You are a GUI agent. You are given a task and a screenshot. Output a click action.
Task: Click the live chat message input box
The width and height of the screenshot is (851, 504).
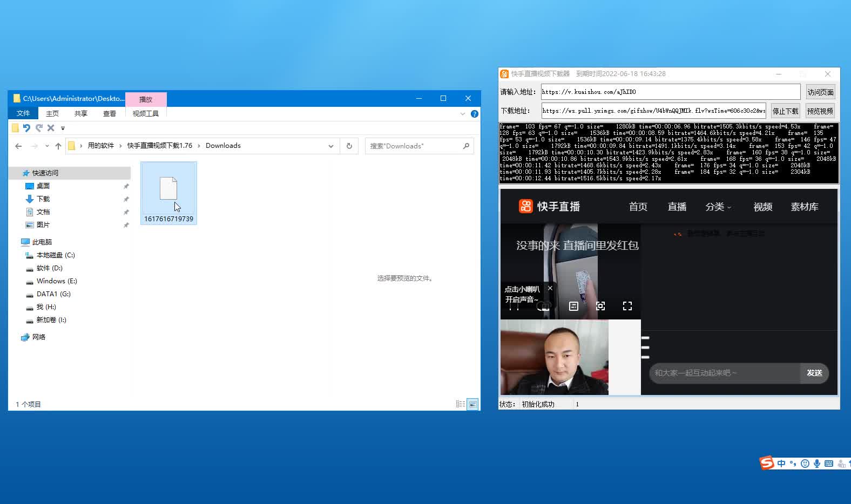pos(725,373)
